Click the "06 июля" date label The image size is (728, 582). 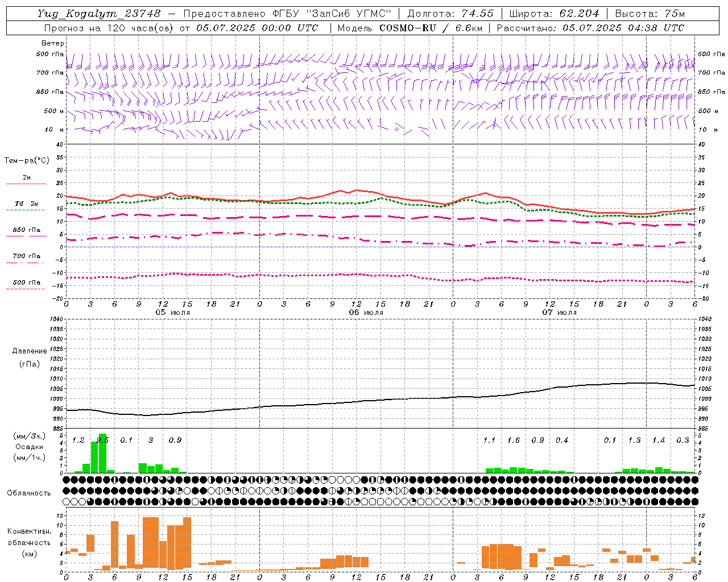[366, 313]
